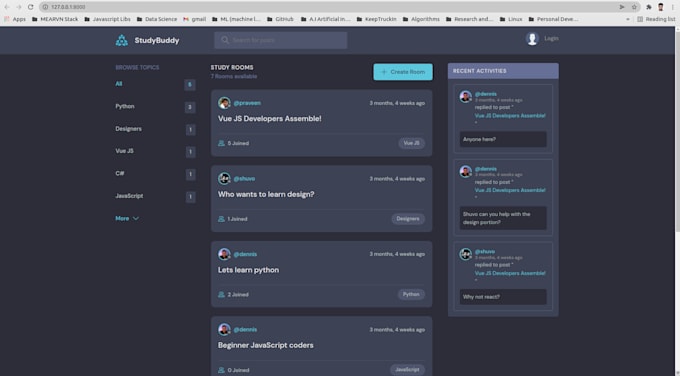Click the user avatar beside Login

(532, 39)
